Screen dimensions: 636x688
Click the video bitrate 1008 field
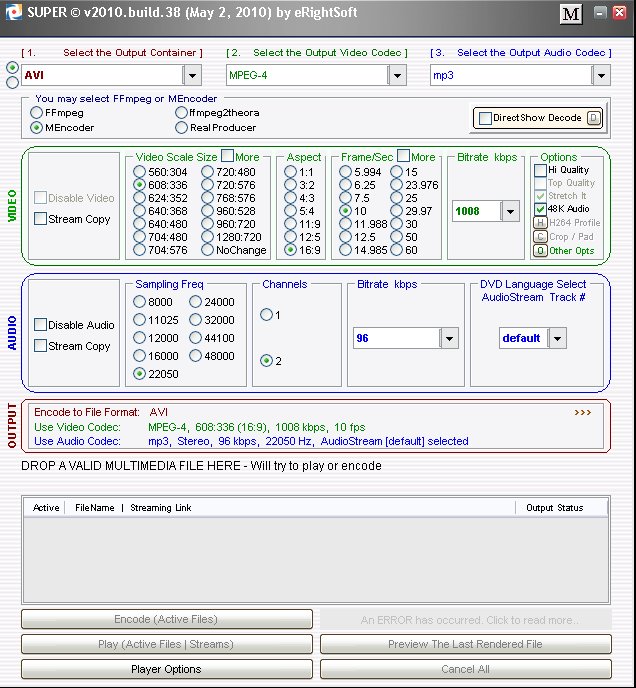coord(477,211)
